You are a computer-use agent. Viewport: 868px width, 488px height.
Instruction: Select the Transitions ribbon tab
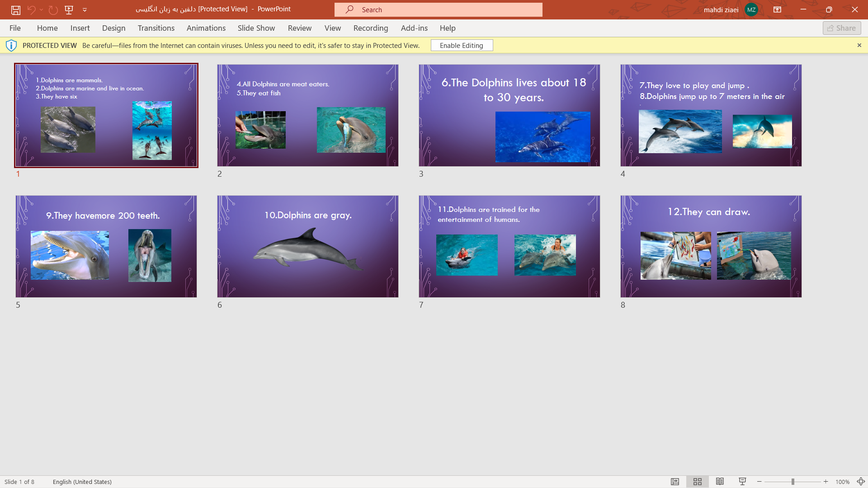click(156, 28)
